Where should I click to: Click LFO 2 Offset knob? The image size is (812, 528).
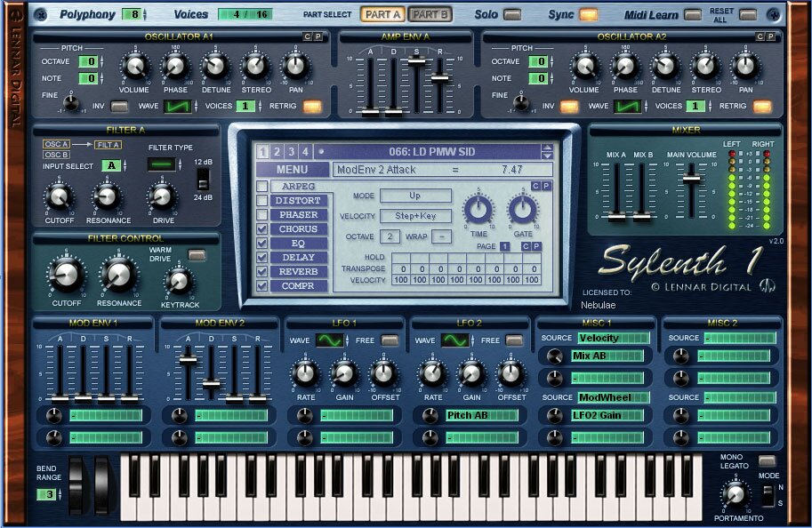coord(511,373)
